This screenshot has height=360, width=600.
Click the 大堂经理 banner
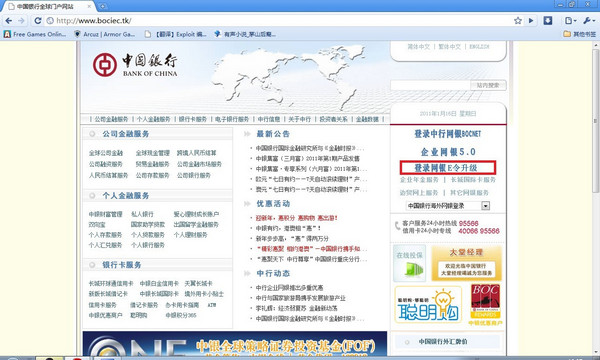(x=466, y=263)
